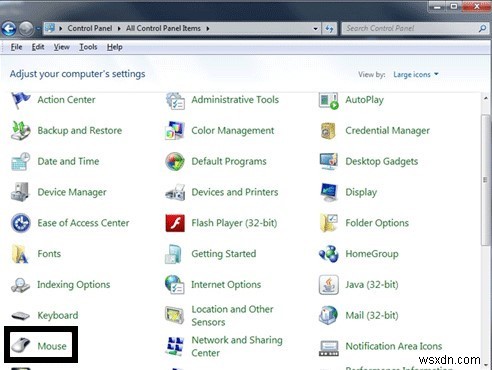Image resolution: width=492 pixels, height=370 pixels.
Task: Open the Default Programs link
Action: coord(229,161)
